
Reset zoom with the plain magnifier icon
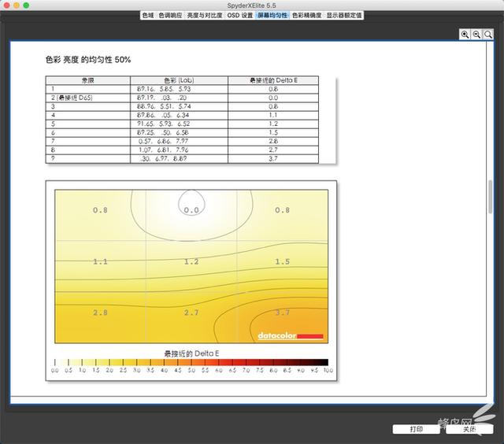pos(488,35)
